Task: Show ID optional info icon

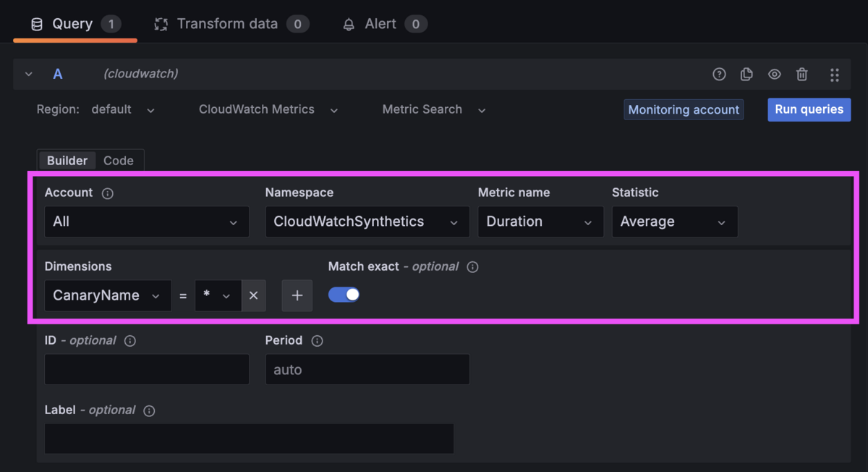Action: pyautogui.click(x=130, y=341)
